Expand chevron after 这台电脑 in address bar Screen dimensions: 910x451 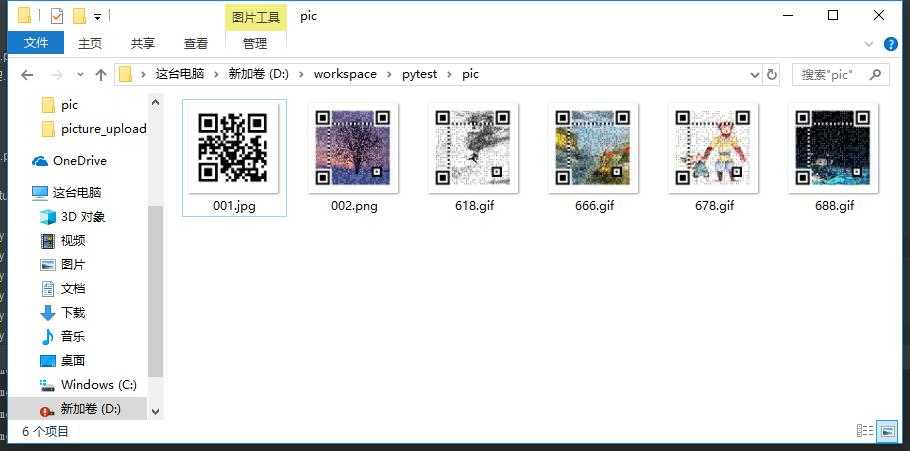pos(216,74)
